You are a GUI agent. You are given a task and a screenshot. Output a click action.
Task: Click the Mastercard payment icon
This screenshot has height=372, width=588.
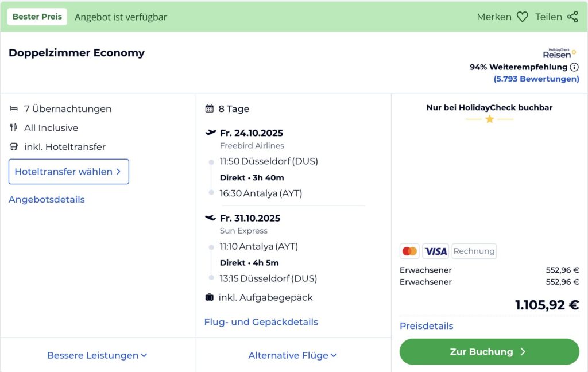[410, 251]
